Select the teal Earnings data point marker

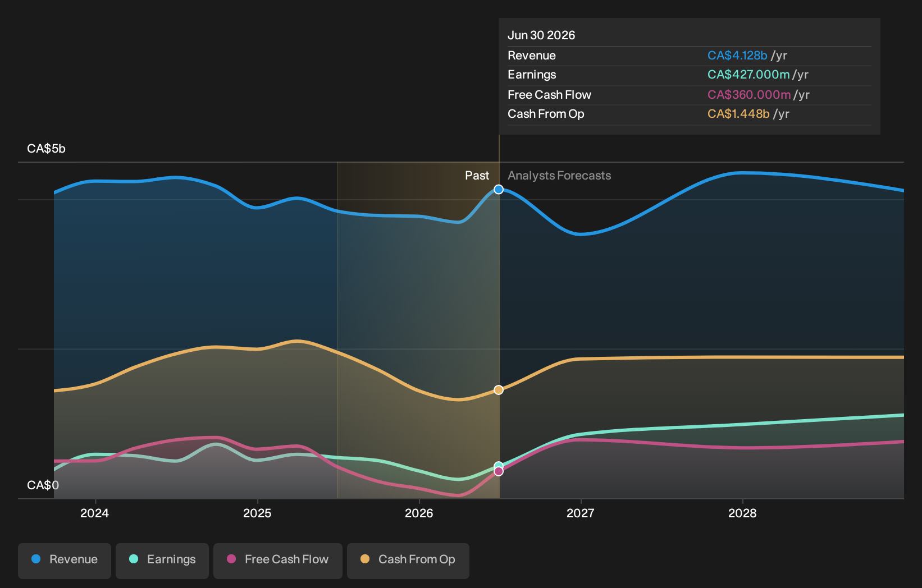pos(499,466)
